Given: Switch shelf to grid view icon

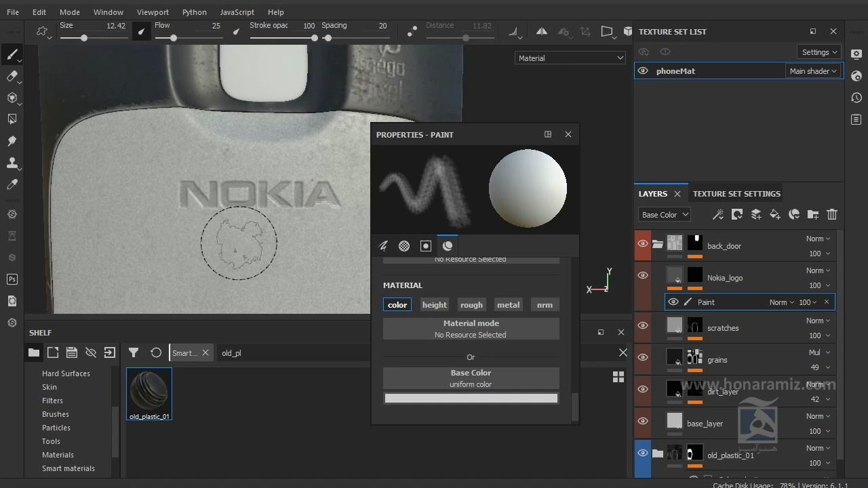Looking at the screenshot, I should pyautogui.click(x=618, y=377).
